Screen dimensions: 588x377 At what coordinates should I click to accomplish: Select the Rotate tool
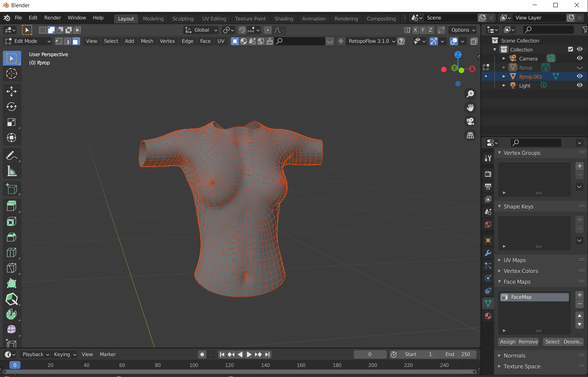pos(12,107)
